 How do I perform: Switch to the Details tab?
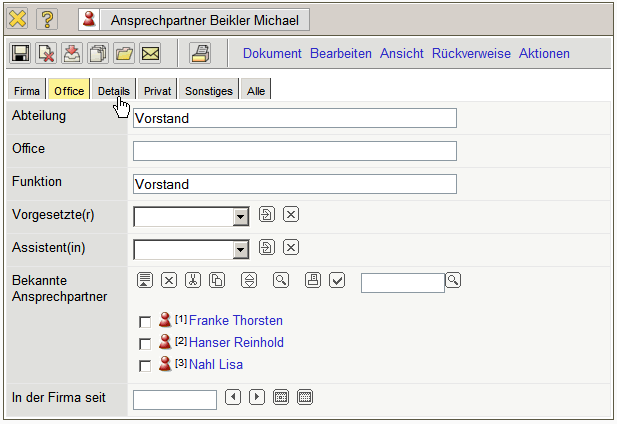(113, 91)
